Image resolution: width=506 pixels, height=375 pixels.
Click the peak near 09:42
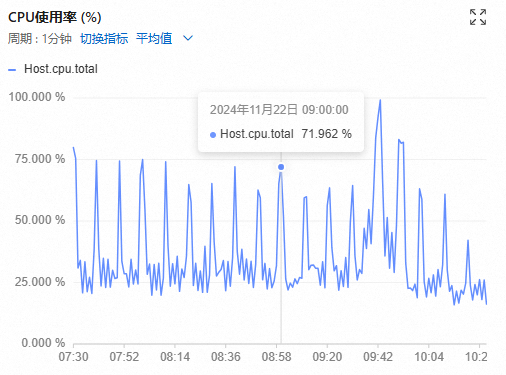tap(380, 100)
